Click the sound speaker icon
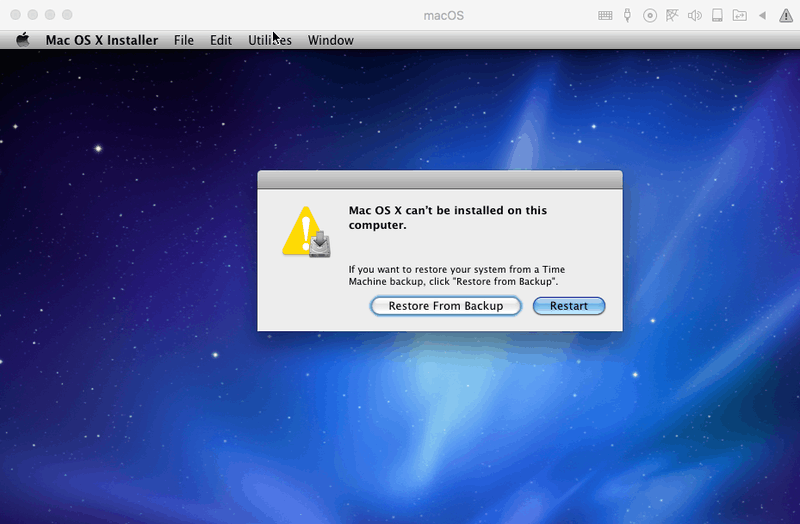The height and width of the screenshot is (524, 800). pyautogui.click(x=694, y=15)
